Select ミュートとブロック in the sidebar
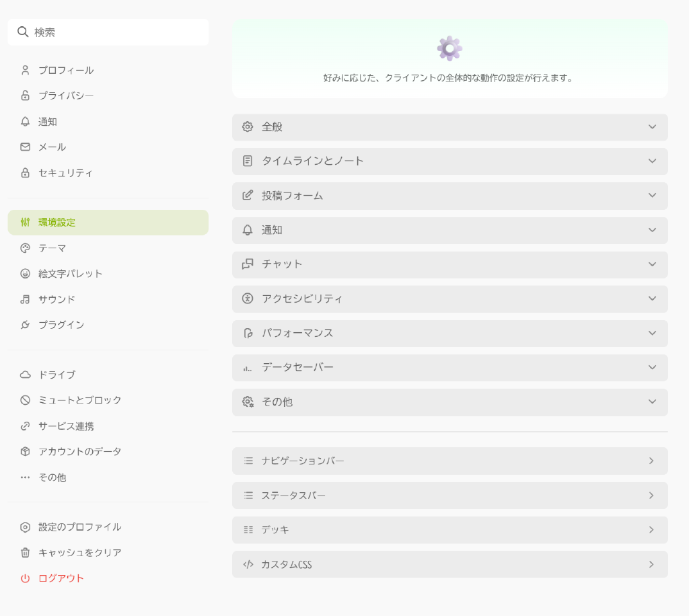 [x=79, y=400]
